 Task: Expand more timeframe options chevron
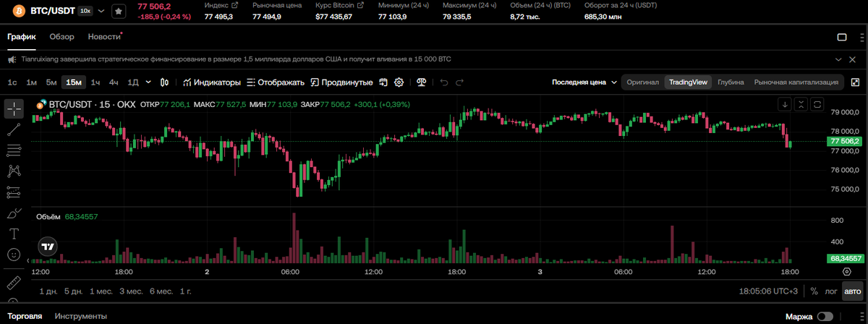[x=149, y=82]
